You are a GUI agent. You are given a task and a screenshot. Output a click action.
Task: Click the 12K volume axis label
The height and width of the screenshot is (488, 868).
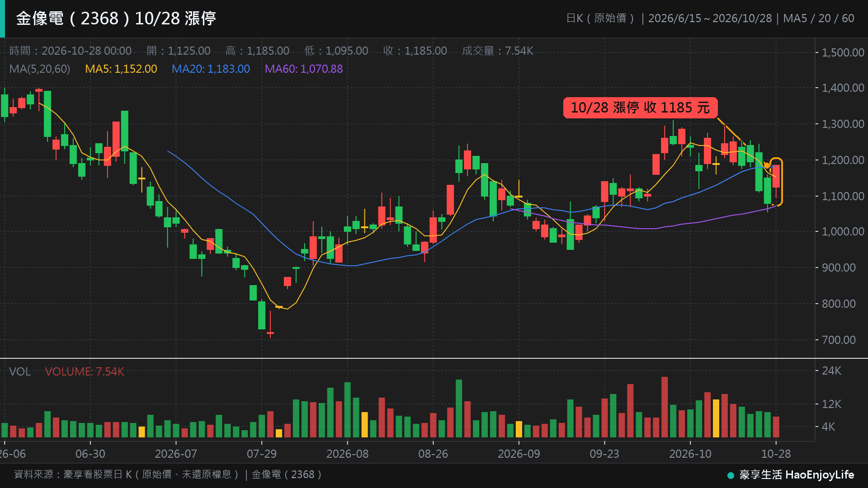point(831,404)
